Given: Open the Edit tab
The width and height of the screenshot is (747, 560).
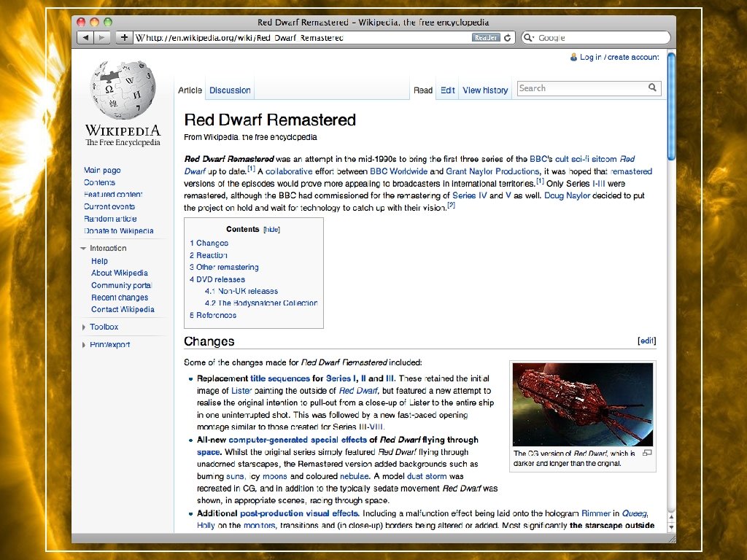Looking at the screenshot, I should [447, 90].
